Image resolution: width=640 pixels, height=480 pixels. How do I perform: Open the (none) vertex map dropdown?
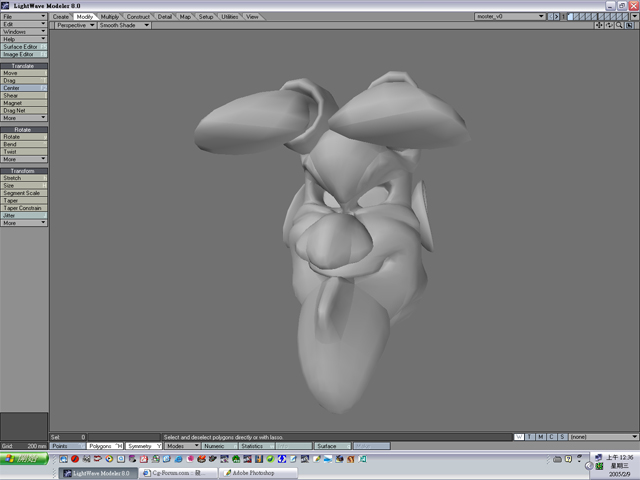pyautogui.click(x=604, y=437)
